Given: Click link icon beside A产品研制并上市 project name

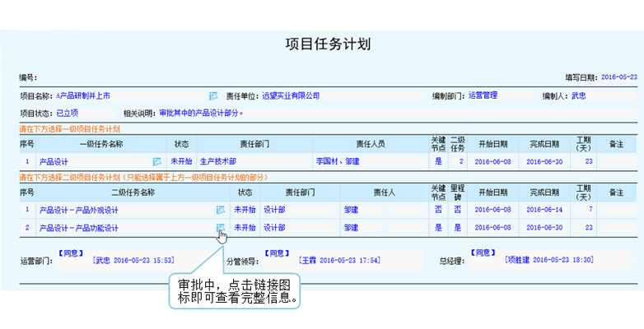Looking at the screenshot, I should (x=213, y=96).
